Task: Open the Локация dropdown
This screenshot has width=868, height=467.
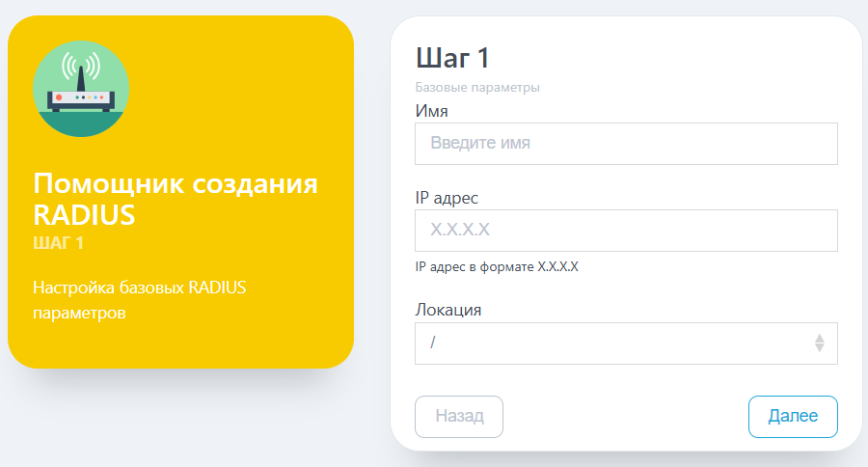Action: pos(626,343)
